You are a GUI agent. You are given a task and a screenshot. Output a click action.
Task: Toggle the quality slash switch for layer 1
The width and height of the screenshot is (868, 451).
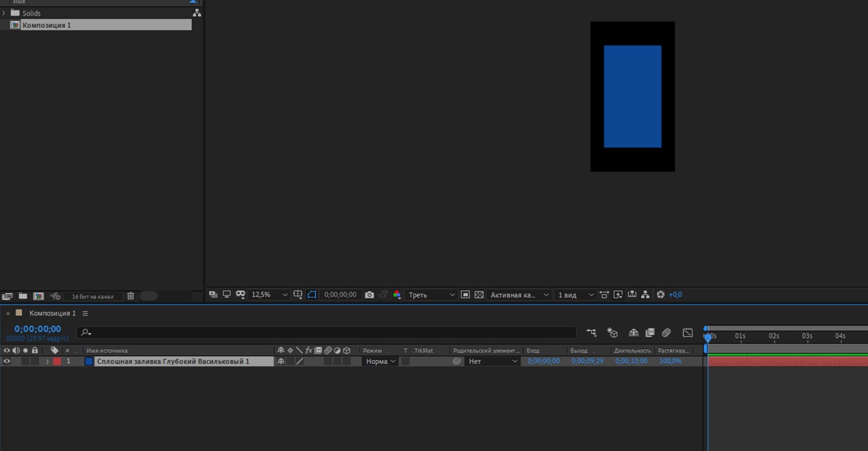point(300,361)
